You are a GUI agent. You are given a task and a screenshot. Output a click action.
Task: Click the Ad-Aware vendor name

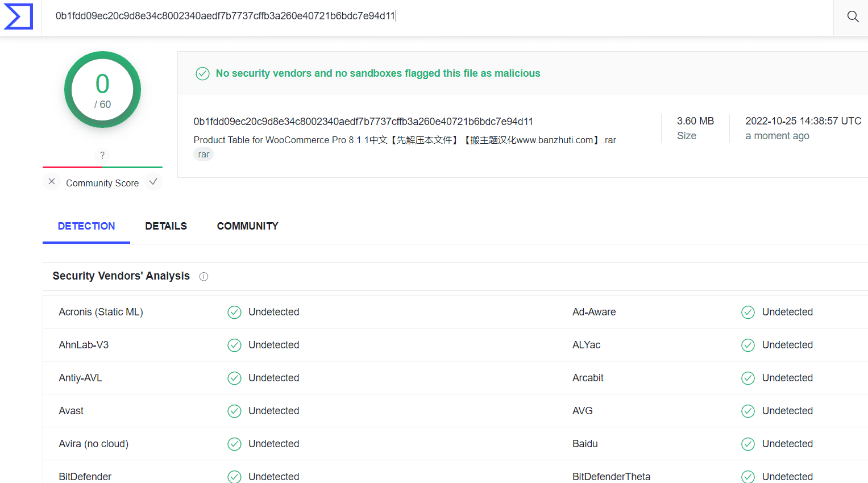(594, 312)
